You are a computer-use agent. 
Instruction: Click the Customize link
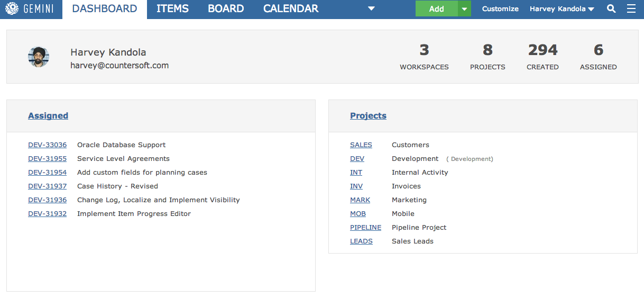500,9
